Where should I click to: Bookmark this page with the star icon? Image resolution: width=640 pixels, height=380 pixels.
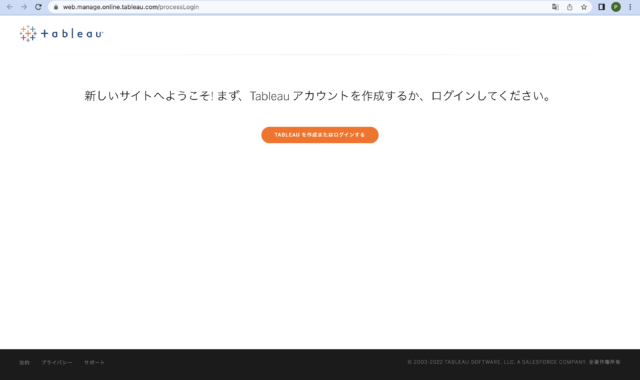pyautogui.click(x=584, y=7)
